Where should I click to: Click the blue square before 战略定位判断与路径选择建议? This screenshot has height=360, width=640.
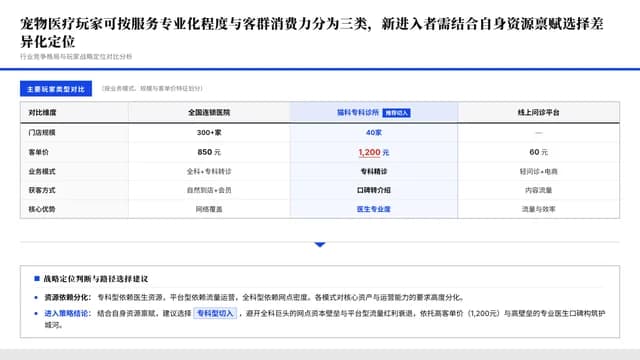(x=37, y=279)
